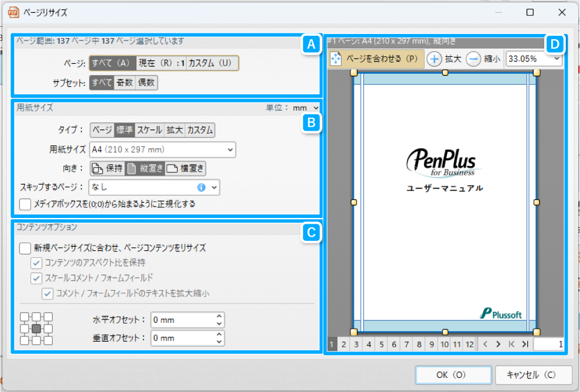Viewport: 580px width, 392px height.
Task: Click the OK (O) button
Action: pos(453,375)
